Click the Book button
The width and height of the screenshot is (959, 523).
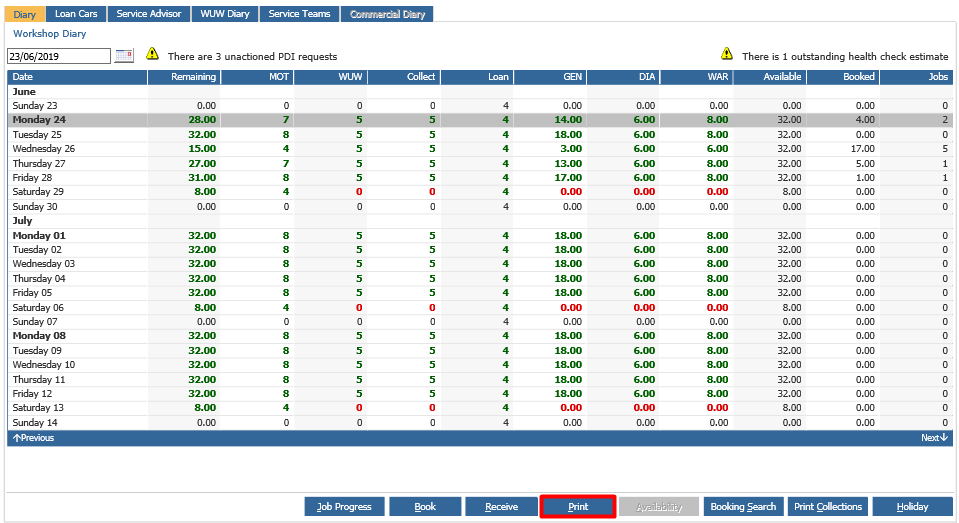(x=425, y=506)
